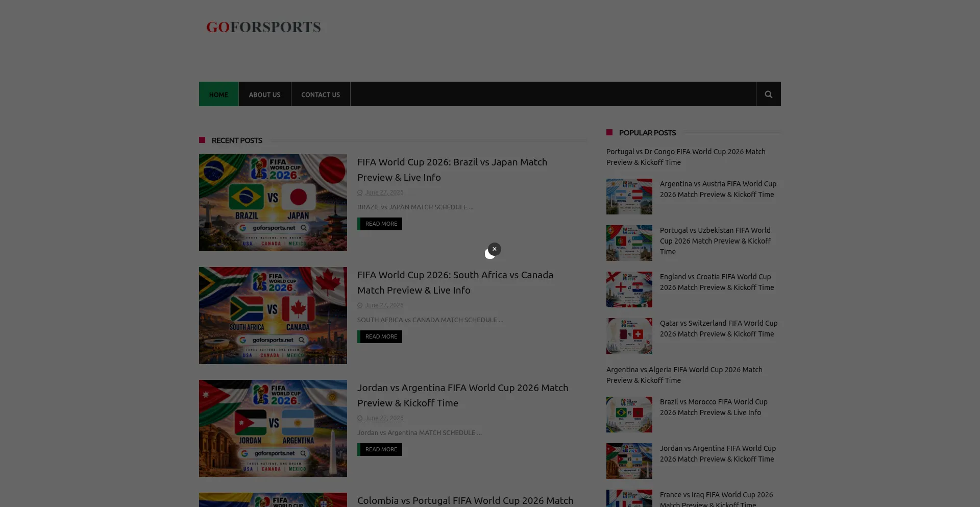Click date under Jordan vs Argentina post
The image size is (980, 507).
point(384,418)
